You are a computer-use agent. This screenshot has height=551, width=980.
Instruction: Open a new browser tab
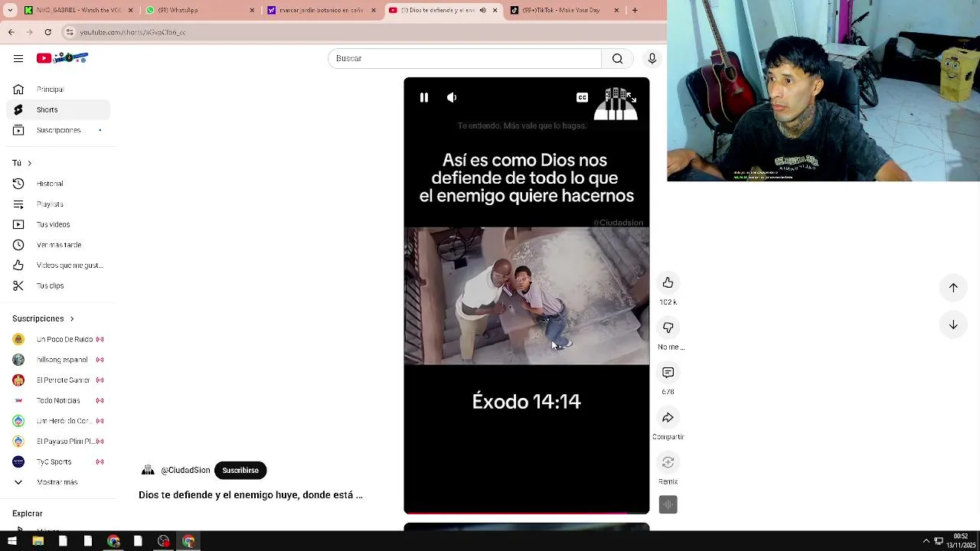pos(635,10)
